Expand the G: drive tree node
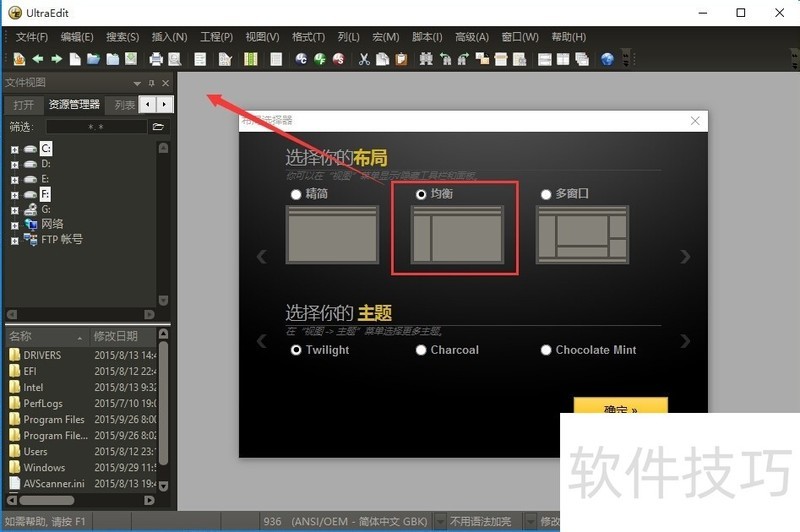The image size is (800, 532). pos(15,210)
